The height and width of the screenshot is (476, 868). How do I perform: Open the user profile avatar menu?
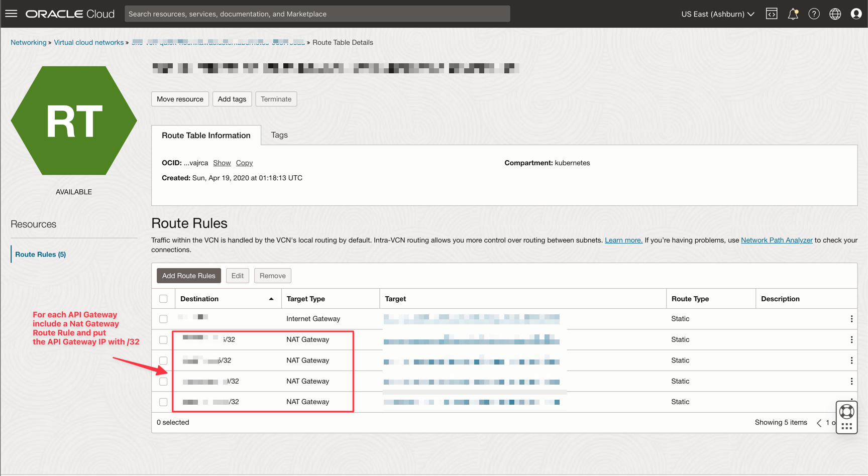pyautogui.click(x=856, y=14)
